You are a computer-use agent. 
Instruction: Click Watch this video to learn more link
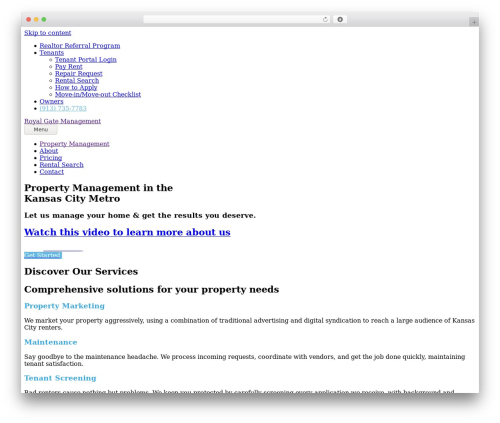127,232
